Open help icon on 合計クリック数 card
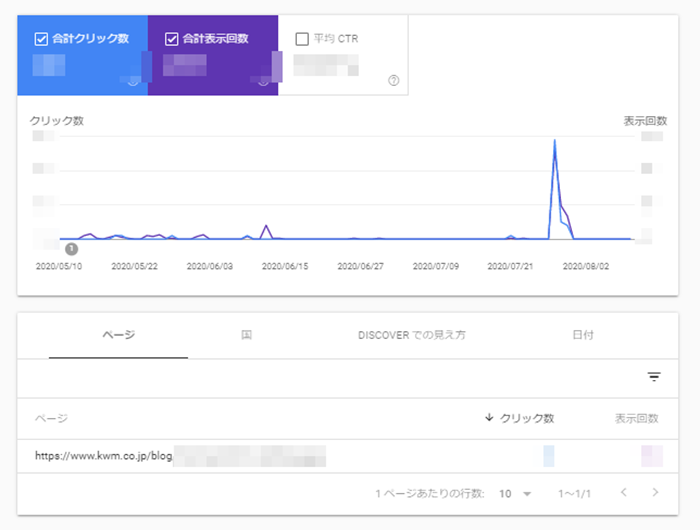This screenshot has height=530, width=700. click(133, 81)
